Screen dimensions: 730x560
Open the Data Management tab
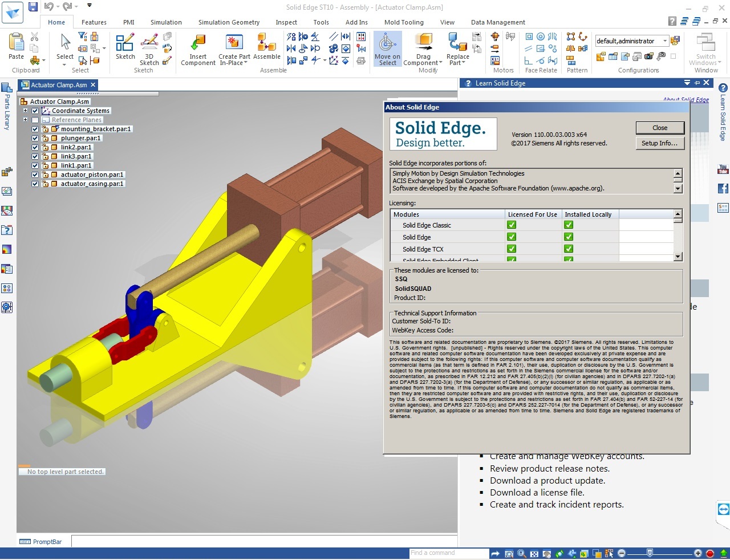tap(498, 22)
